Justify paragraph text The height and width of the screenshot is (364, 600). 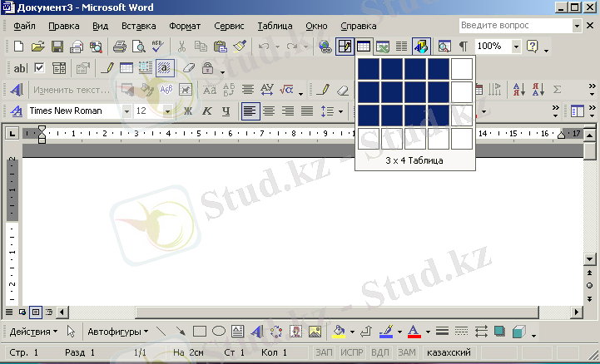pos(307,111)
